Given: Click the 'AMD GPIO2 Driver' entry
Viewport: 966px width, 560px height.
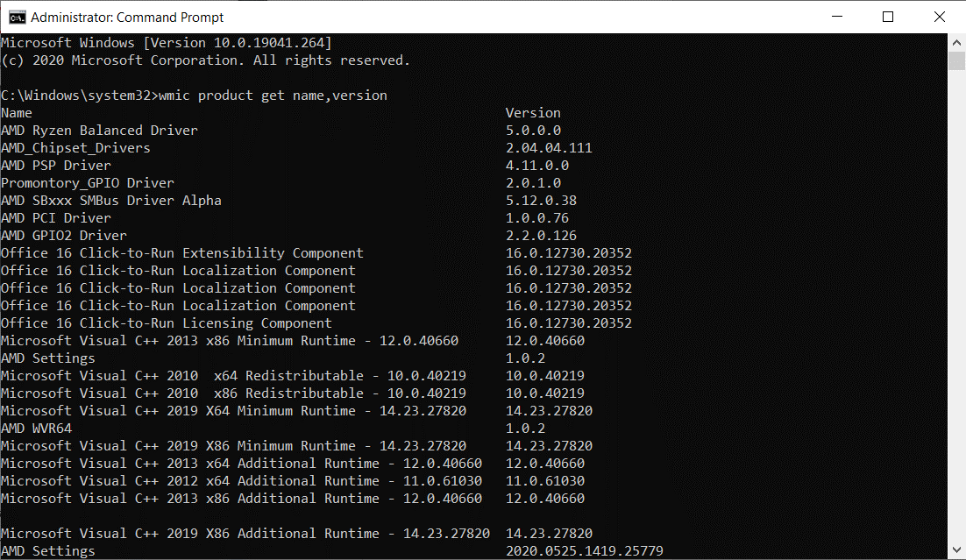Looking at the screenshot, I should pos(64,236).
